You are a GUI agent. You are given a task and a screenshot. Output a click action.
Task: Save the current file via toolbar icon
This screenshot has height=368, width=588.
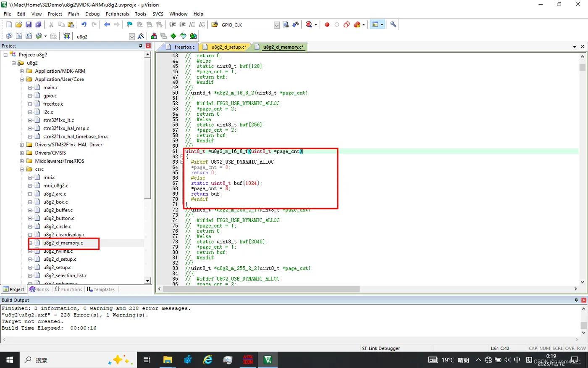(29, 25)
